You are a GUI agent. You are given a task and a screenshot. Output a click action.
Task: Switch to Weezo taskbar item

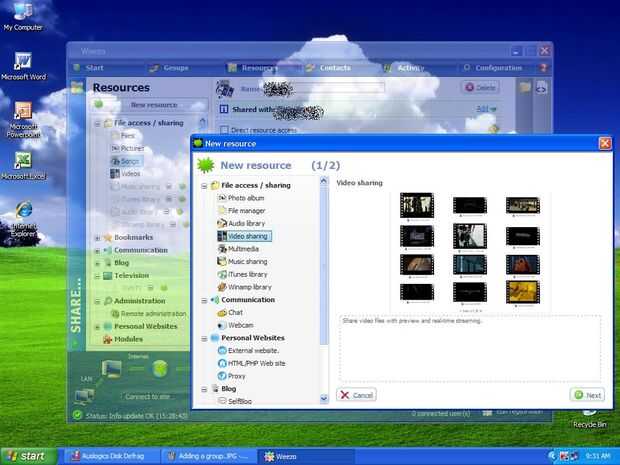pos(306,456)
